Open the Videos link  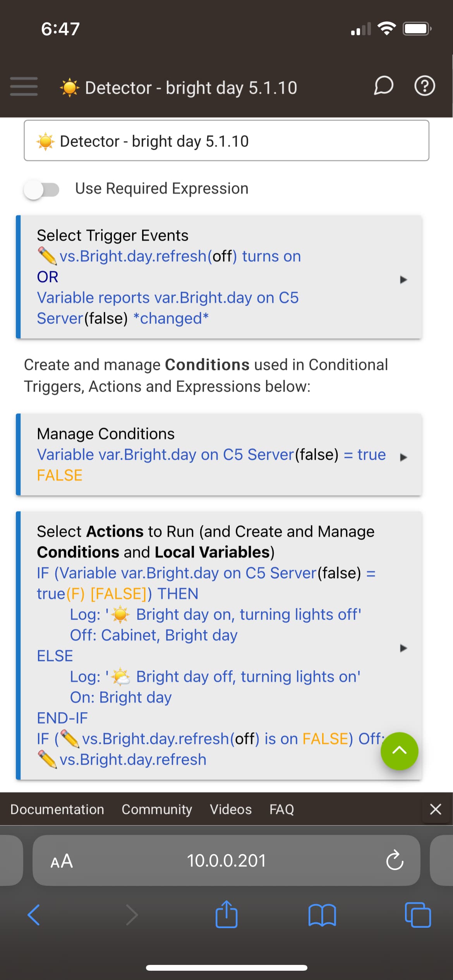[231, 809]
